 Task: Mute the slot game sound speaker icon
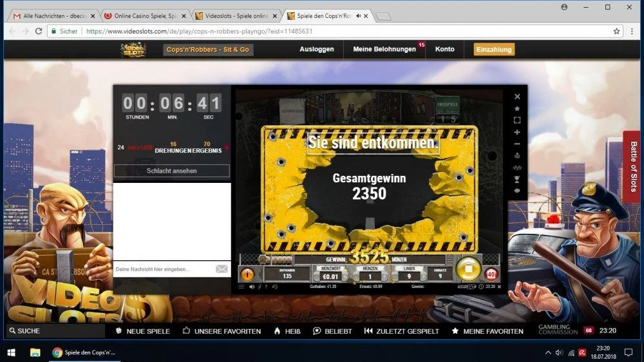[252, 287]
